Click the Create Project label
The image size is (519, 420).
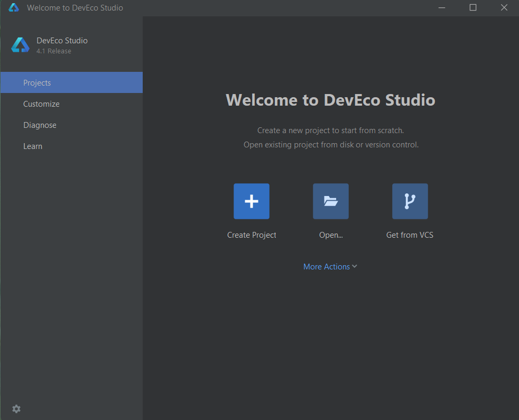pyautogui.click(x=252, y=235)
